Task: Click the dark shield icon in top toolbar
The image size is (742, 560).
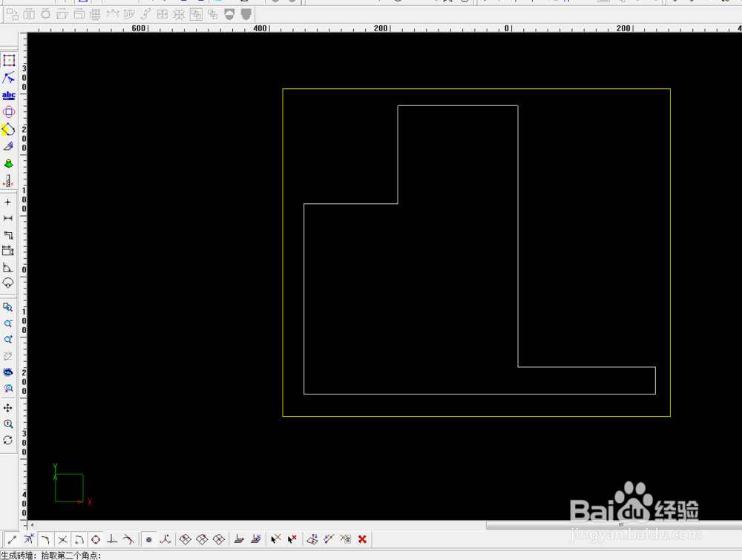Action: click(246, 15)
